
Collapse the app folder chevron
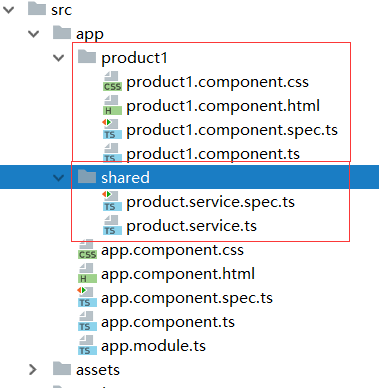click(x=34, y=34)
